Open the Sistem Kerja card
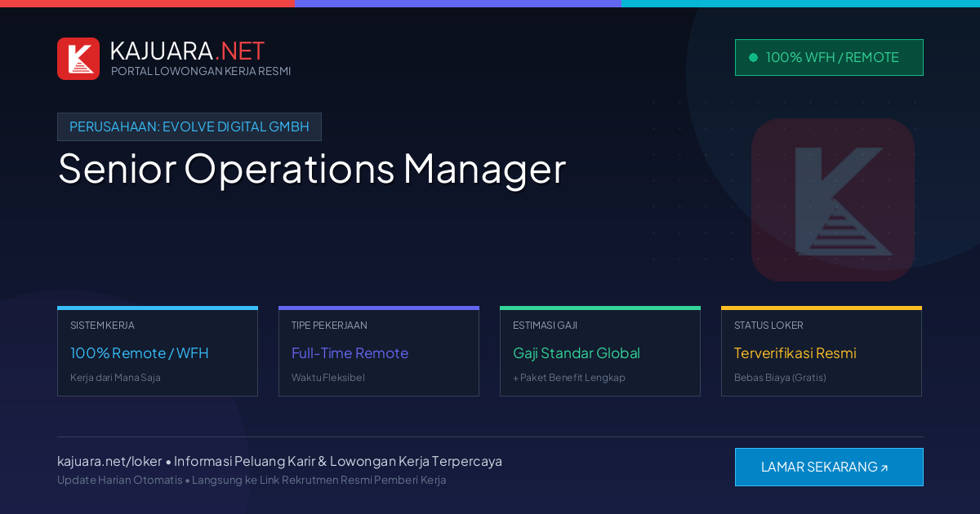980x514 pixels. (x=158, y=352)
